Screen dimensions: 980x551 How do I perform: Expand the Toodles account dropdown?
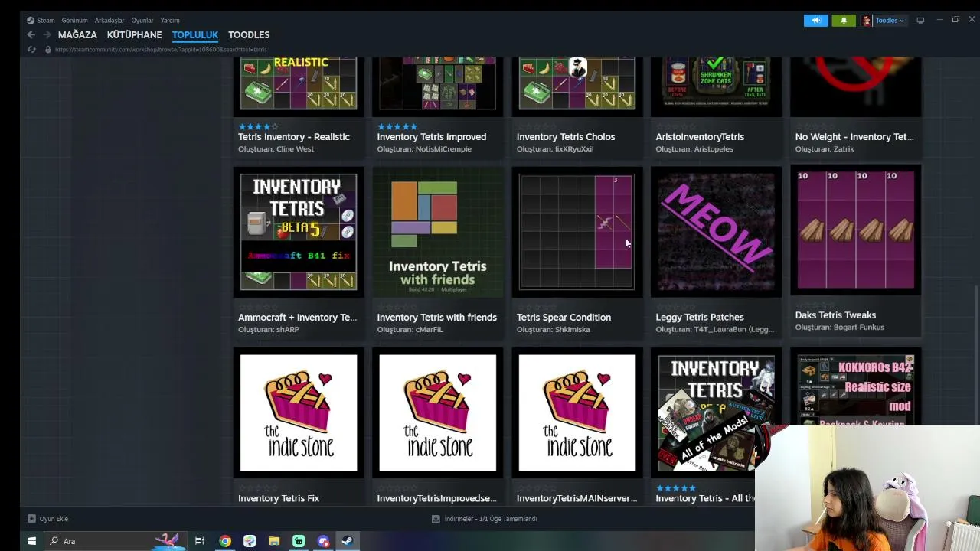click(890, 21)
